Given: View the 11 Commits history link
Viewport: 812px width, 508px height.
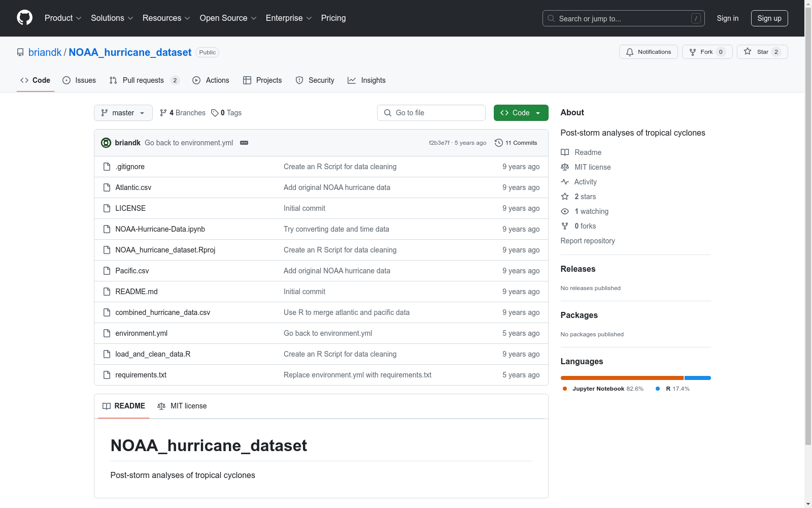Looking at the screenshot, I should point(516,143).
